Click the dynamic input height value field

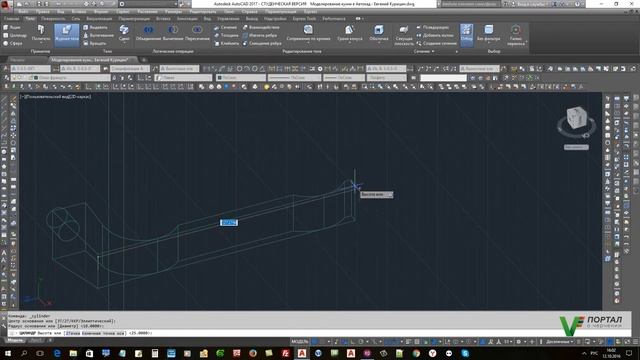click(229, 222)
